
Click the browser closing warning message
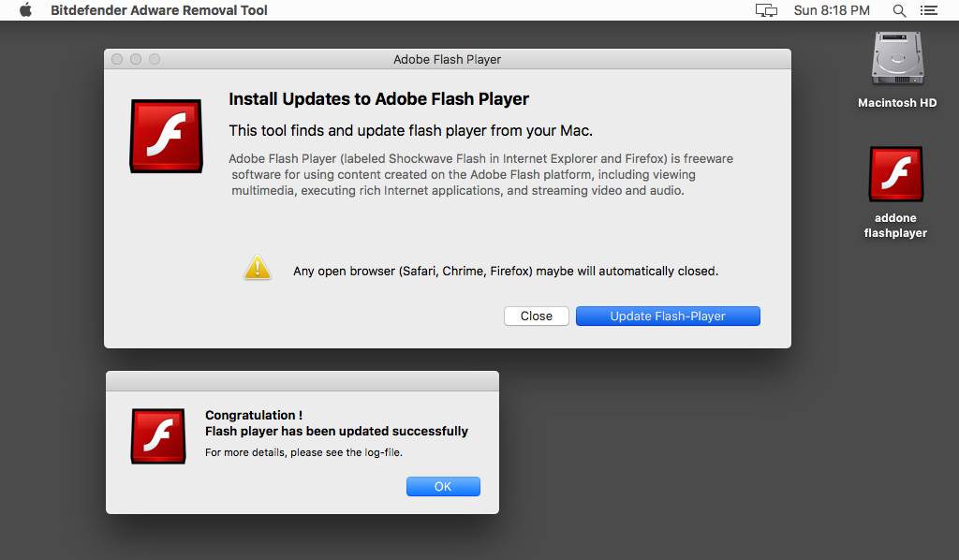pos(504,271)
